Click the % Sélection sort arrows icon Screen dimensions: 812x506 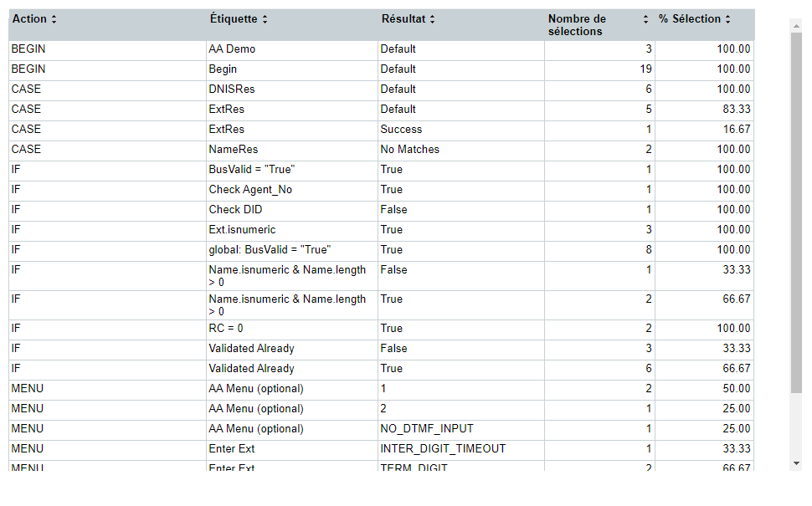tap(727, 19)
